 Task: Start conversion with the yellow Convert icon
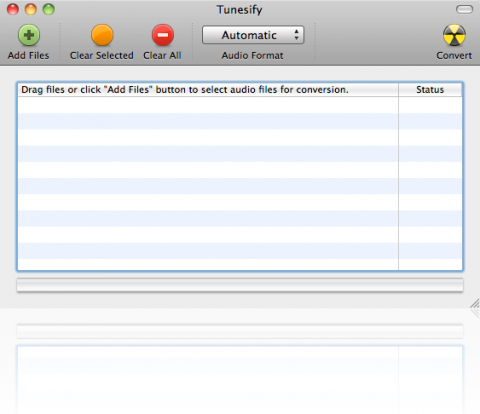click(x=454, y=35)
